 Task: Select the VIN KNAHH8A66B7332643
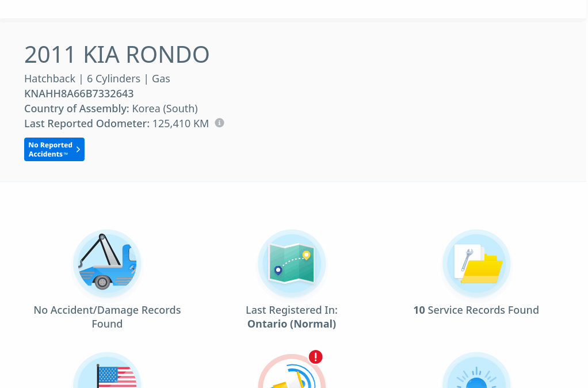pyautogui.click(x=79, y=93)
